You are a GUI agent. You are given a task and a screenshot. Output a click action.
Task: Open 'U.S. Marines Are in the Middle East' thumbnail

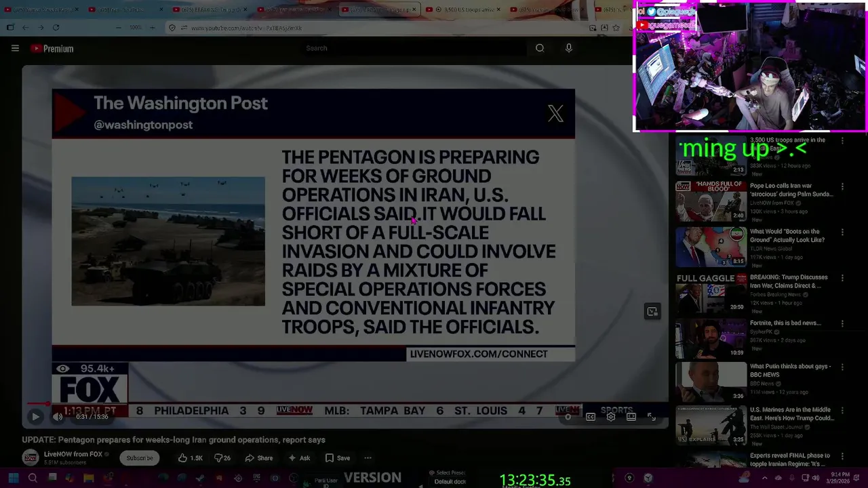coord(711,424)
